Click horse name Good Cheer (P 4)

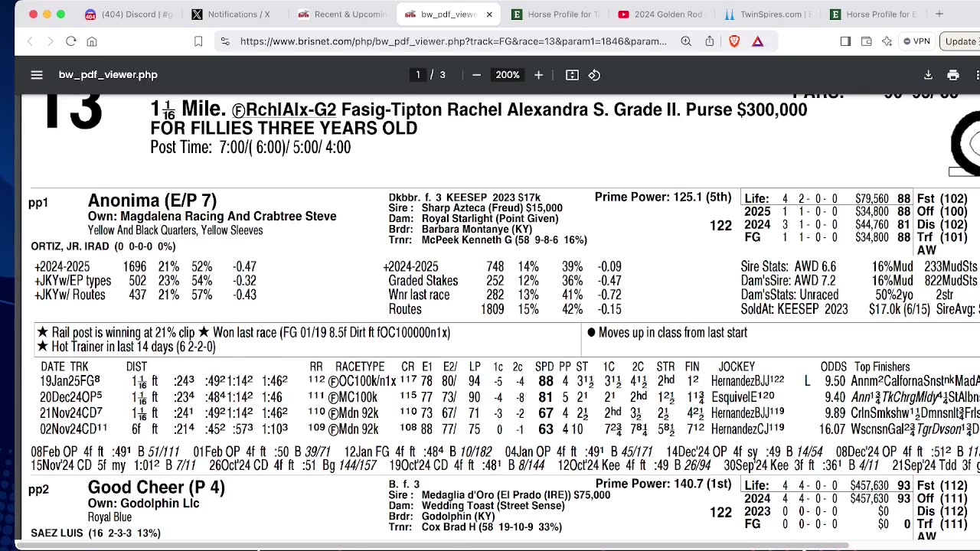(156, 487)
